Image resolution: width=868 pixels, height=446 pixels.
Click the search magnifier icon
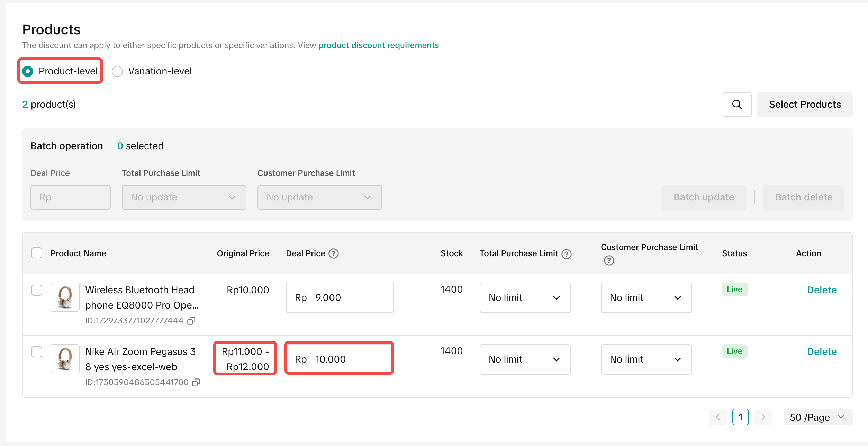(736, 105)
